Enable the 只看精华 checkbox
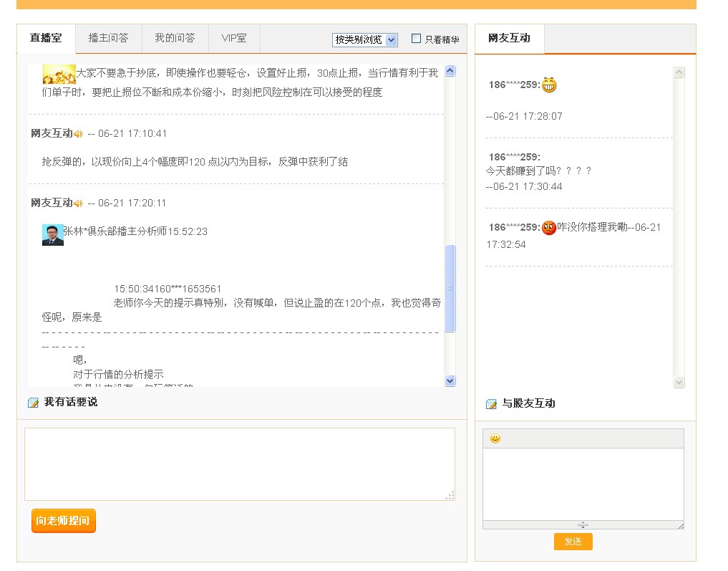The image size is (728, 571). 416,39
